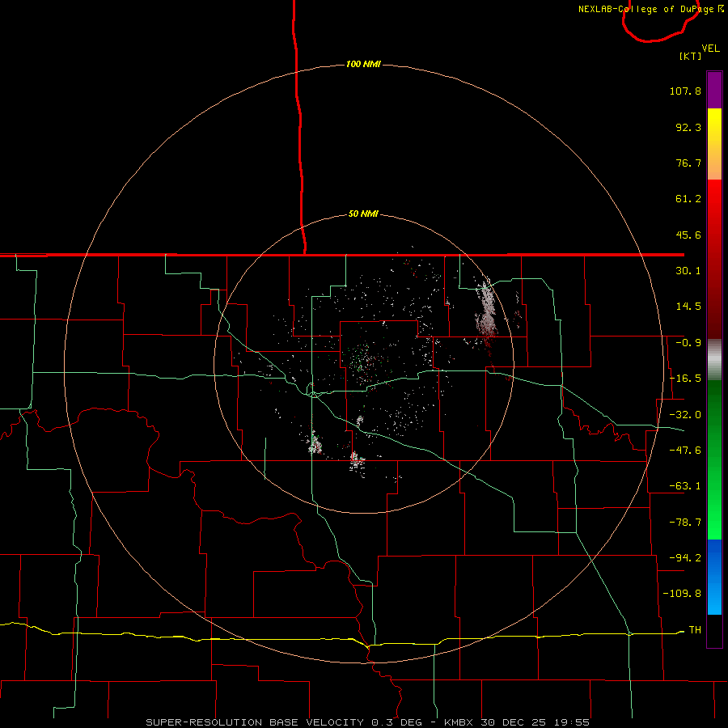The height and width of the screenshot is (728, 728).
Task: Click the gray near-zero segment of the color bar
Action: (x=714, y=360)
